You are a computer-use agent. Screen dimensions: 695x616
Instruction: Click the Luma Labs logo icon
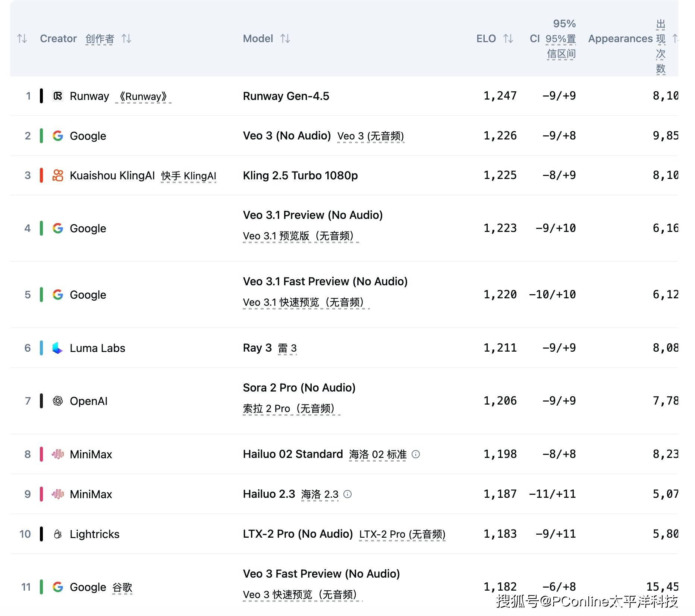coord(58,348)
